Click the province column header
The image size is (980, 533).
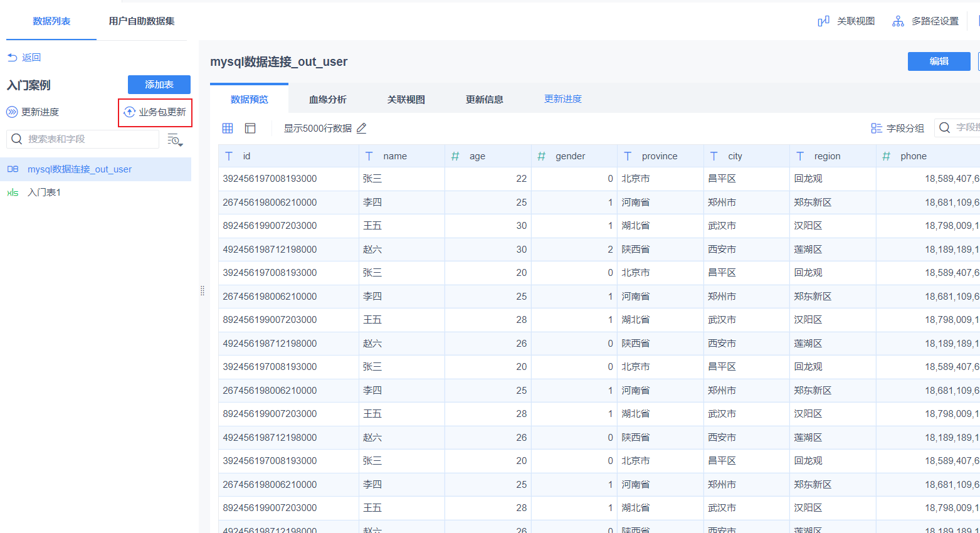click(660, 156)
